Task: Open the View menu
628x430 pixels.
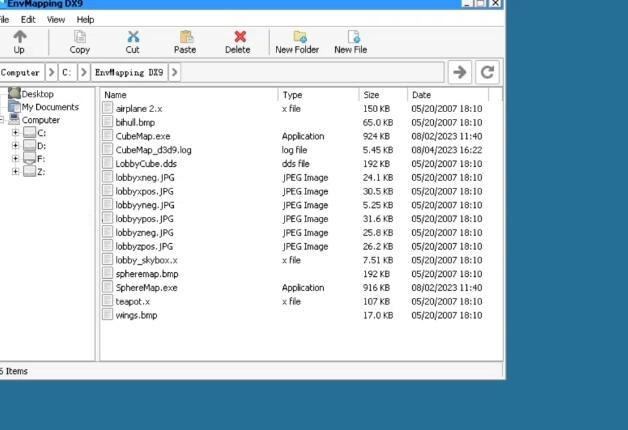Action: pos(56,19)
